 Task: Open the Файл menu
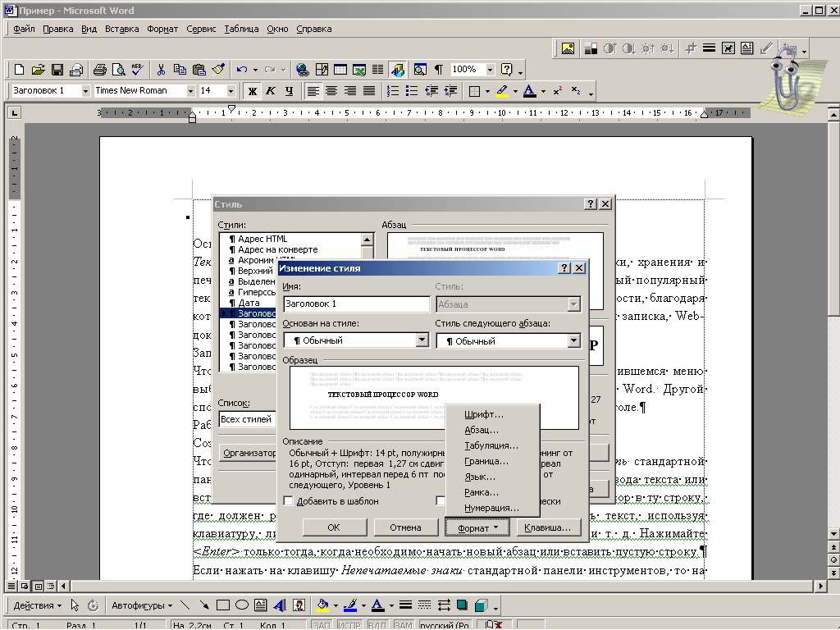pyautogui.click(x=24, y=29)
